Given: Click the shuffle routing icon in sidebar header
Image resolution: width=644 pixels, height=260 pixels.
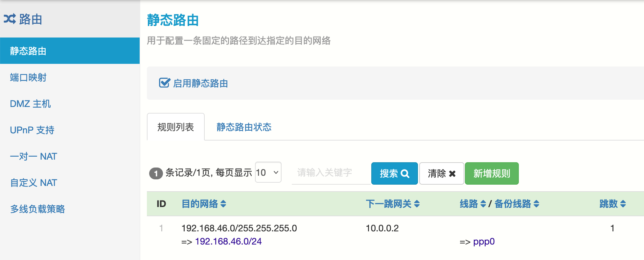Looking at the screenshot, I should point(10,19).
